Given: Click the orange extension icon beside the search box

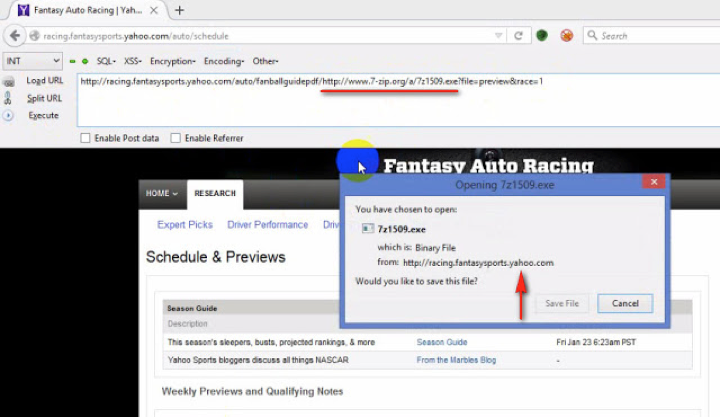Looking at the screenshot, I should click(567, 36).
